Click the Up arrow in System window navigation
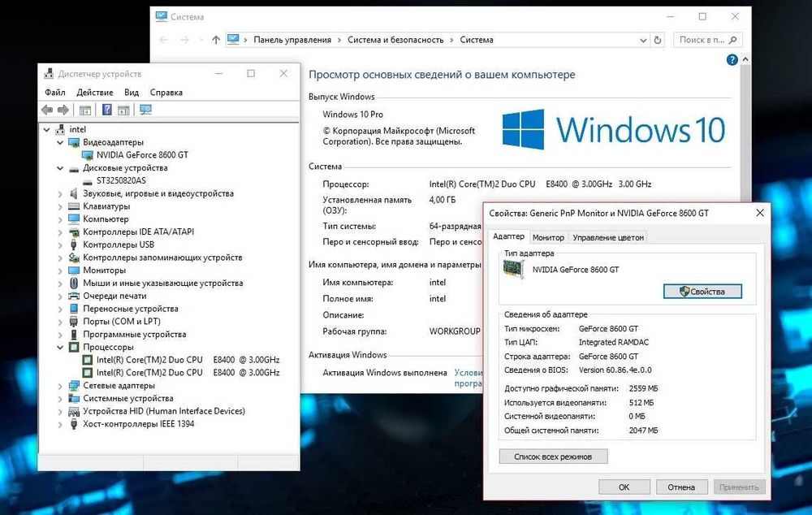812x515 pixels. tap(216, 40)
